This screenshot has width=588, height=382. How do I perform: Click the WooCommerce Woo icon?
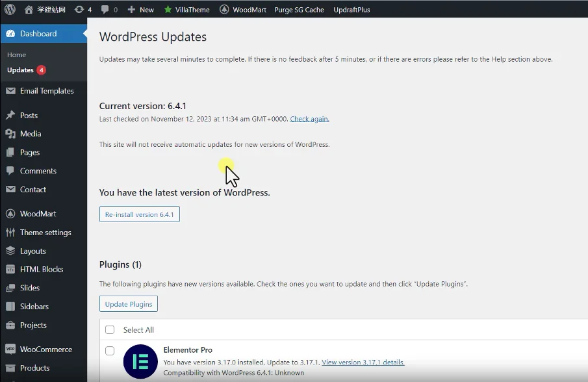10,349
